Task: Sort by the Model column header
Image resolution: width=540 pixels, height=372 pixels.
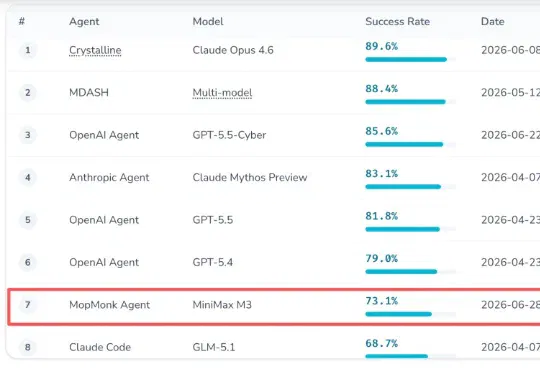Action: (x=208, y=22)
